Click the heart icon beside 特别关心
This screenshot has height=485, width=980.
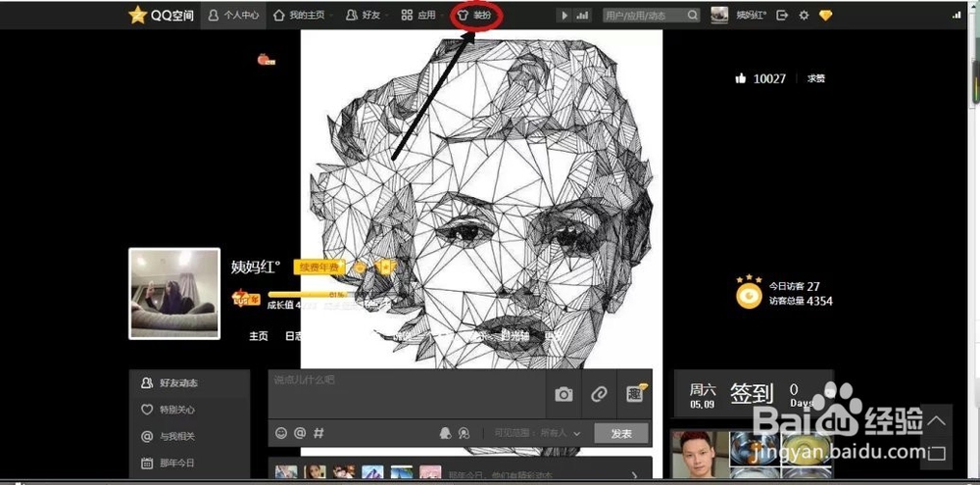pyautogui.click(x=147, y=410)
